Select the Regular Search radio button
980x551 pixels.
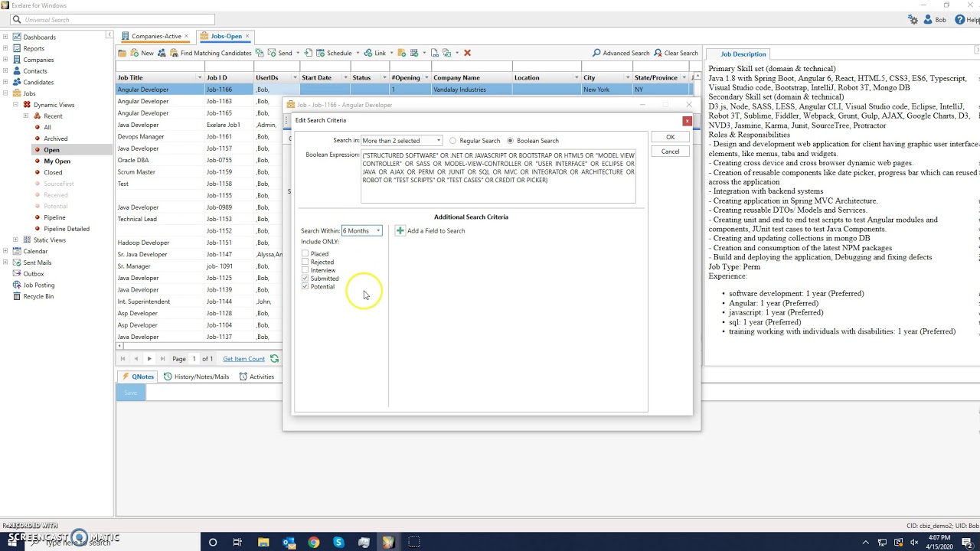click(452, 141)
